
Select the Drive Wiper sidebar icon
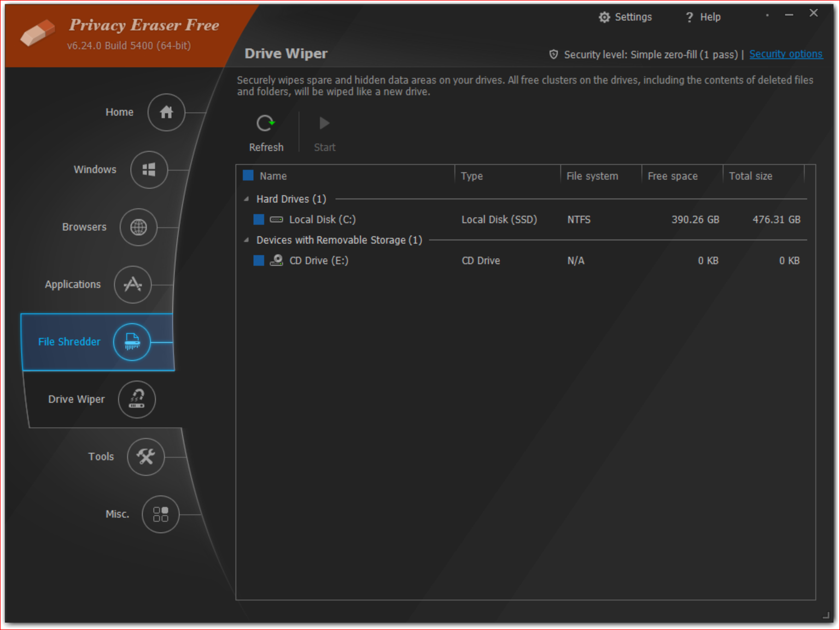(x=137, y=399)
